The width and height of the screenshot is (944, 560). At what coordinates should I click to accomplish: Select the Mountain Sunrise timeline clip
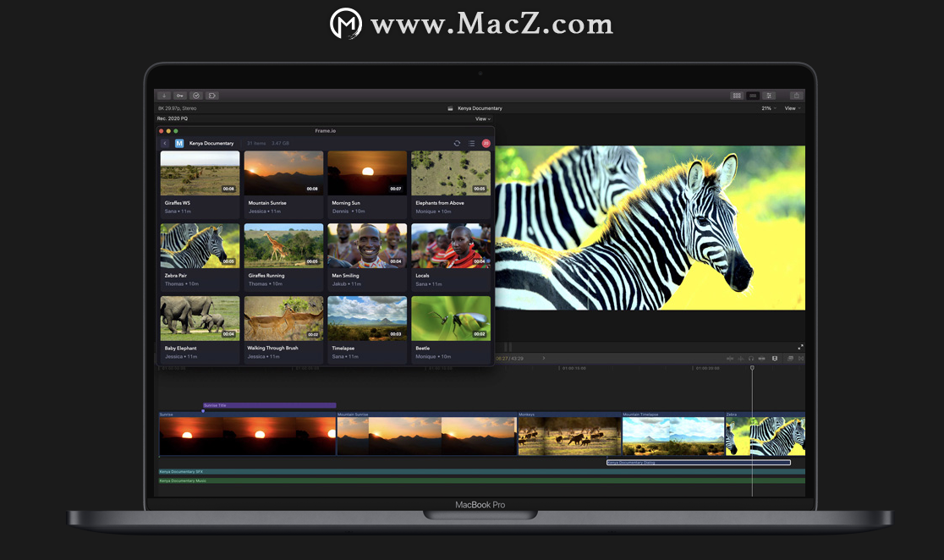click(x=427, y=434)
